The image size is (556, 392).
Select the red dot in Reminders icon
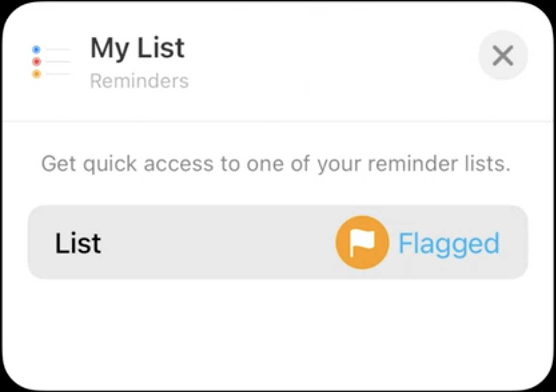click(x=36, y=62)
